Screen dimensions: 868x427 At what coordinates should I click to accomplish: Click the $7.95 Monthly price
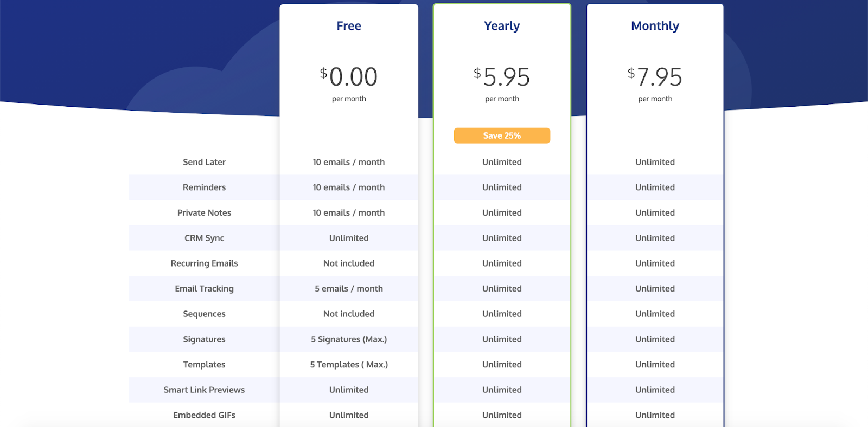(x=655, y=76)
